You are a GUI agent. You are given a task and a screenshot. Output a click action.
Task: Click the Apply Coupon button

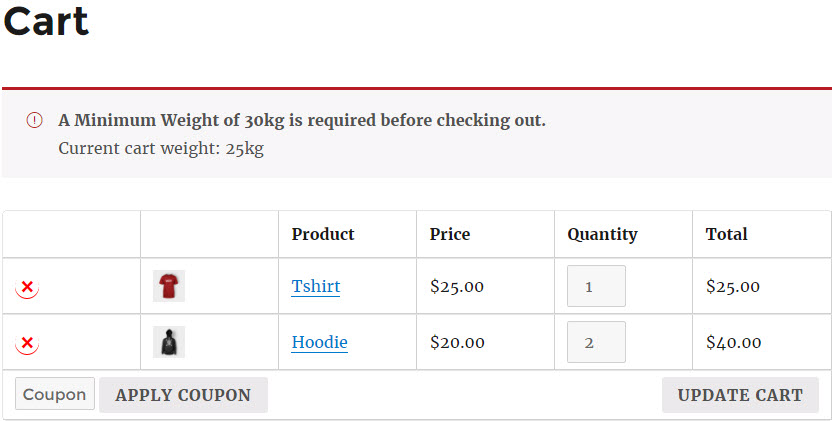(x=183, y=395)
